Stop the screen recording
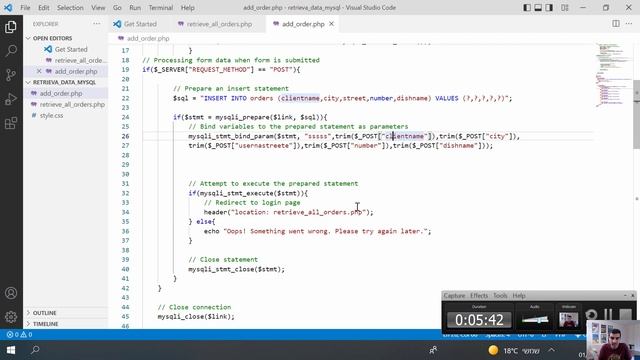640x360 pixels. pyautogui.click(x=625, y=315)
